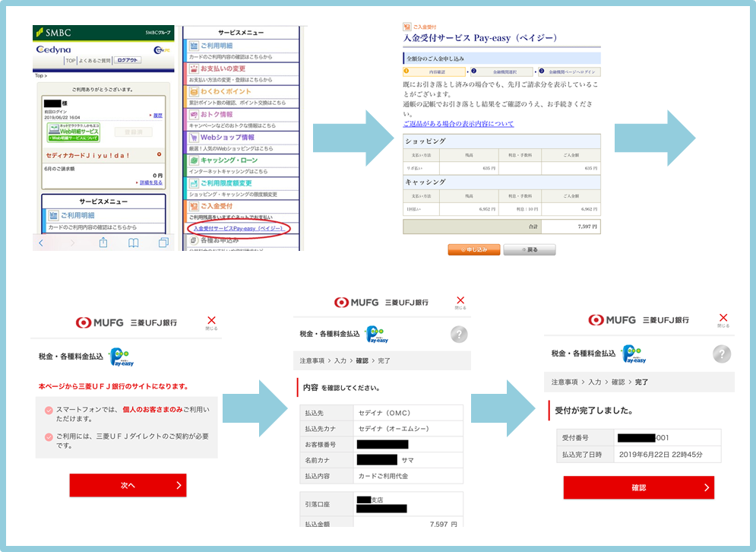Open おトク情報 menu icon
756x552 pixels.
(x=193, y=114)
